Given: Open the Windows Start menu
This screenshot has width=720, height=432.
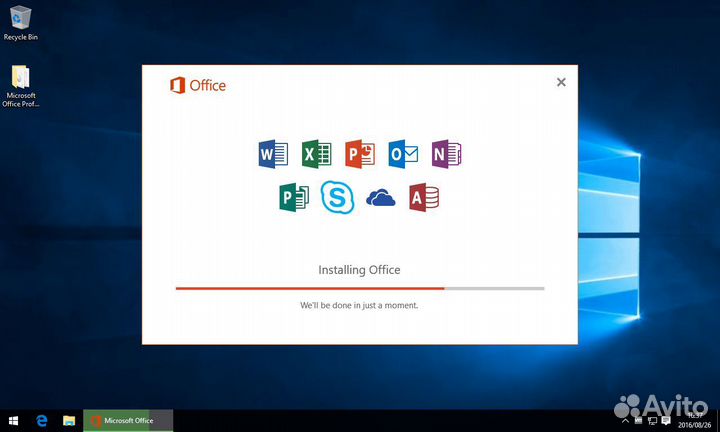Looking at the screenshot, I should coord(13,421).
